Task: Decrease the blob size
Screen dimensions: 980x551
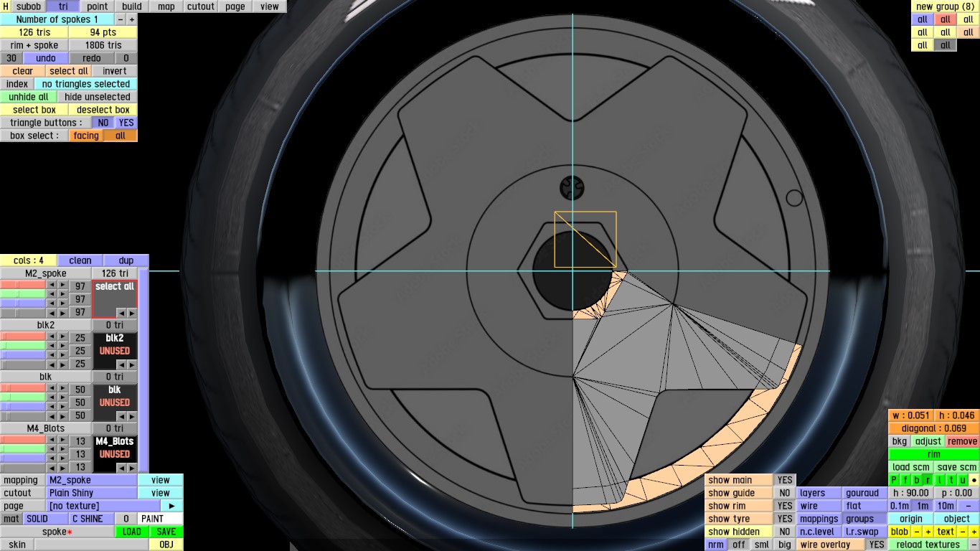Action: 917,532
